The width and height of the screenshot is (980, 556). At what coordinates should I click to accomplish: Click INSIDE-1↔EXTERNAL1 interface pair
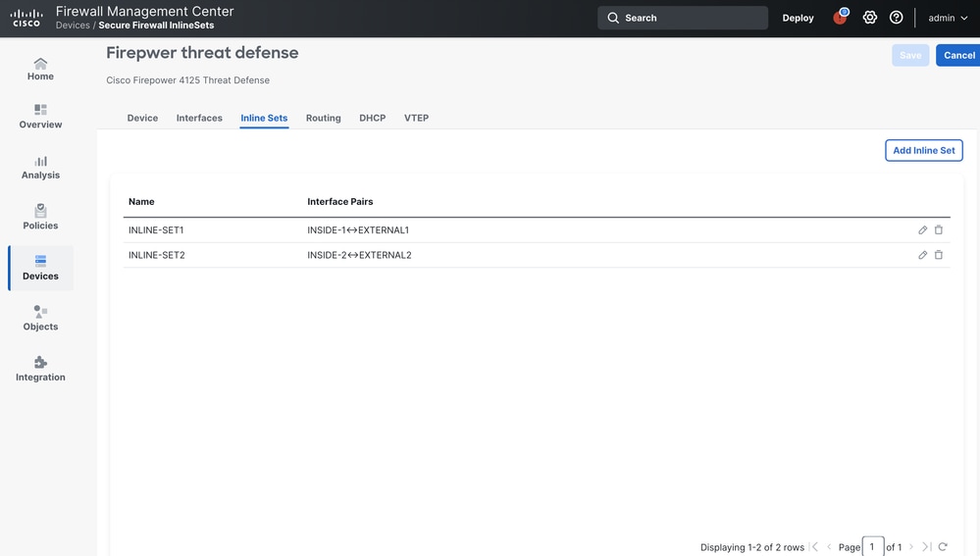click(x=358, y=229)
